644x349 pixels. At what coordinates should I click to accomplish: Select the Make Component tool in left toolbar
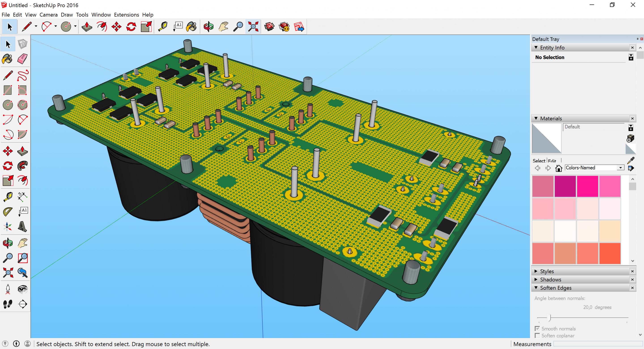pos(23,44)
